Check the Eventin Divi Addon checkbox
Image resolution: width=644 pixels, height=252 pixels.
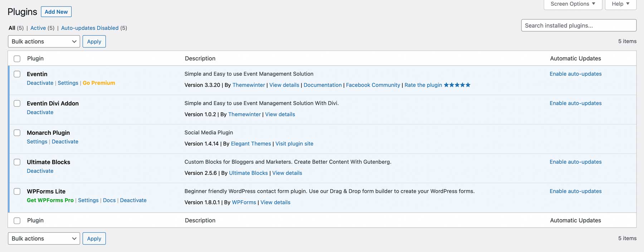pyautogui.click(x=17, y=104)
